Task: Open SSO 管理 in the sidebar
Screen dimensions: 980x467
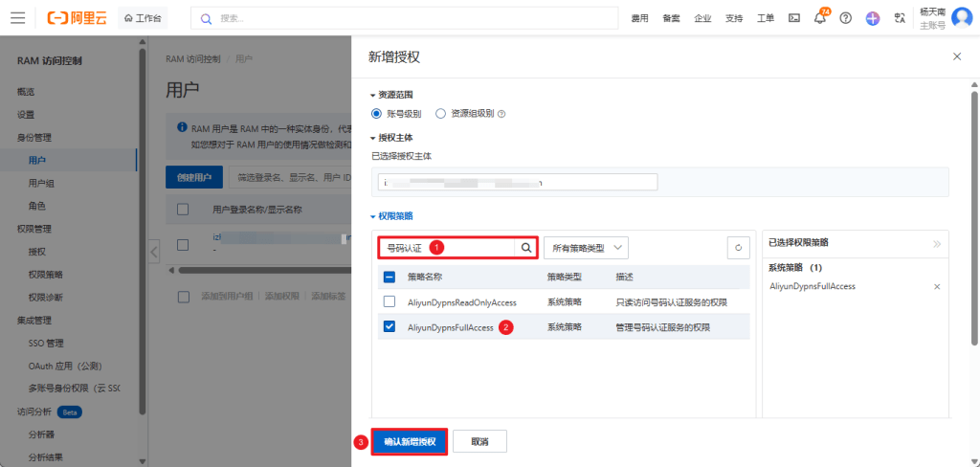Action: [46, 344]
